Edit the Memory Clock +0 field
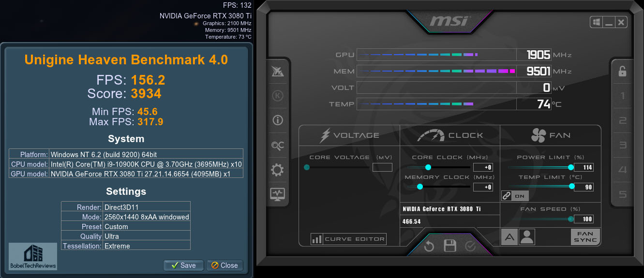The height and width of the screenshot is (278, 644). click(483, 187)
